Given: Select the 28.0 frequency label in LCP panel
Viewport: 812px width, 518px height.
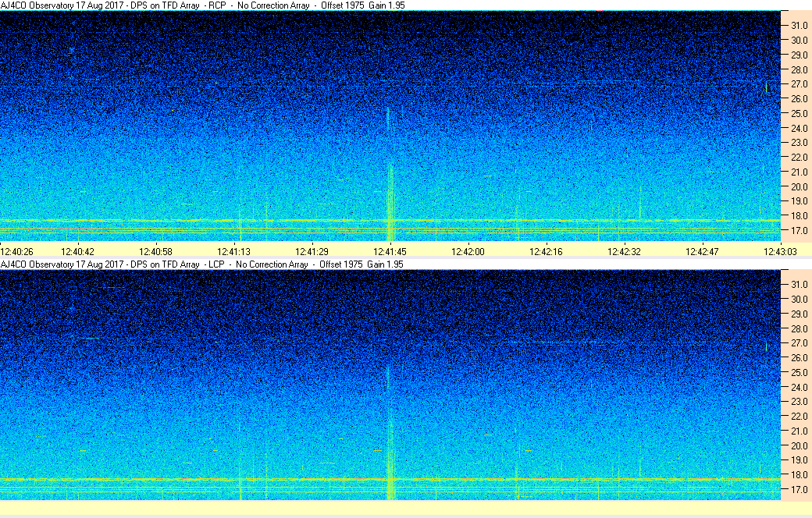Looking at the screenshot, I should click(800, 328).
